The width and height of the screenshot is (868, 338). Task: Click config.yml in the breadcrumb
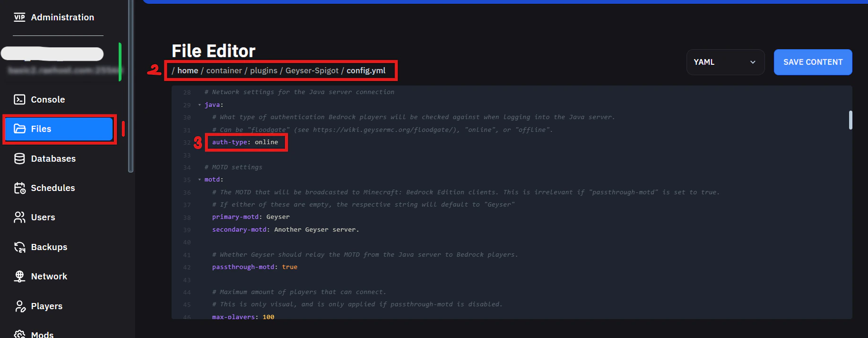(x=366, y=70)
